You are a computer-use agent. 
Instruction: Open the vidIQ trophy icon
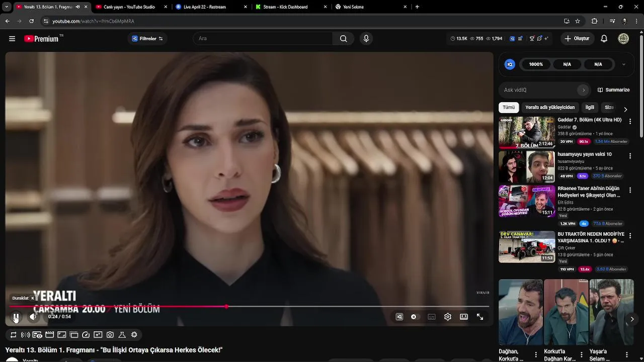tap(532, 39)
